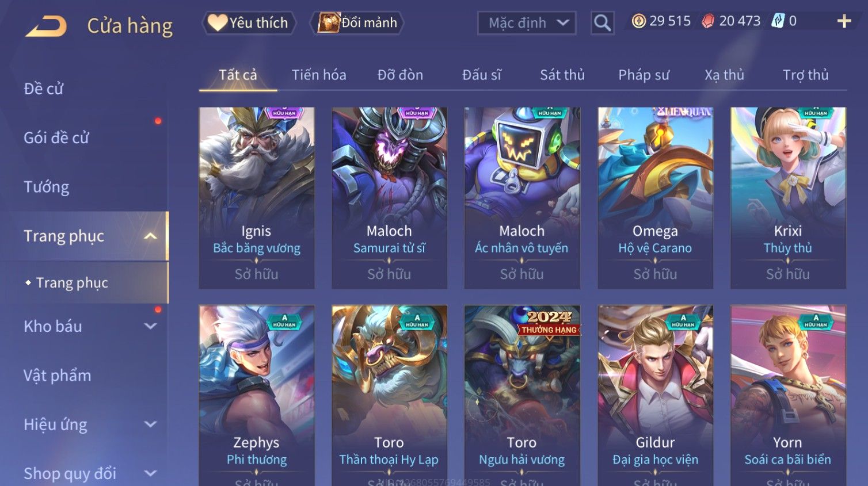
Task: Open the Mặc định sort dropdown
Action: 527,23
